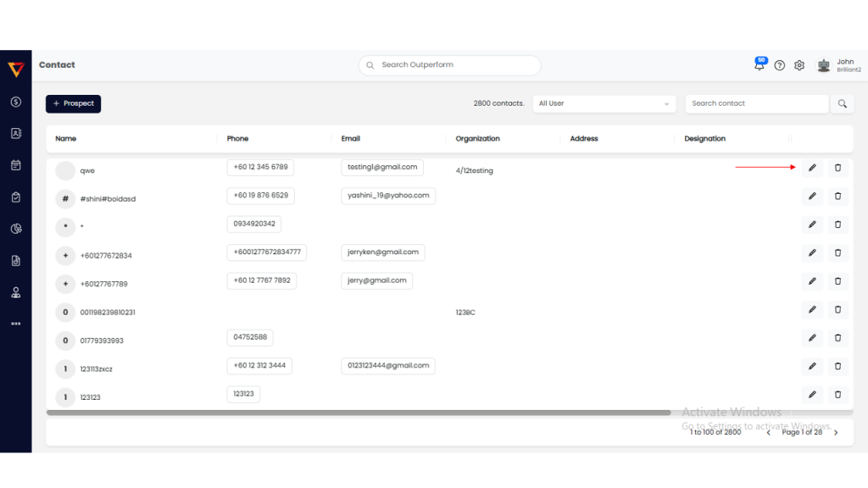This screenshot has height=488, width=868.
Task: Click the + Prospect button
Action: tap(73, 103)
